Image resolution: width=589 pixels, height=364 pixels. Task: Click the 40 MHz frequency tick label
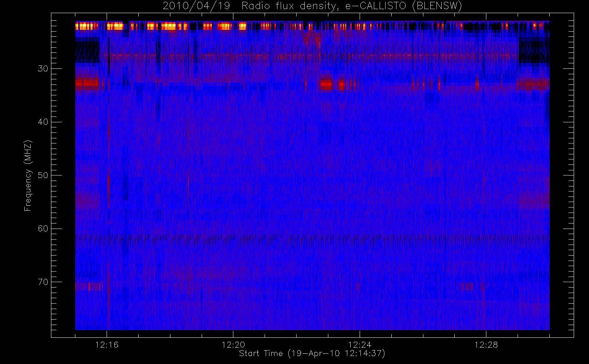tap(43, 122)
